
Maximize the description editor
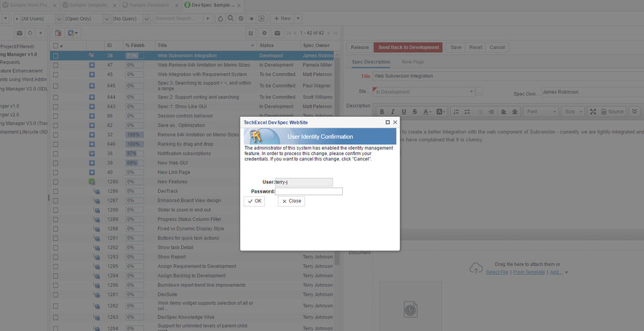click(592, 112)
